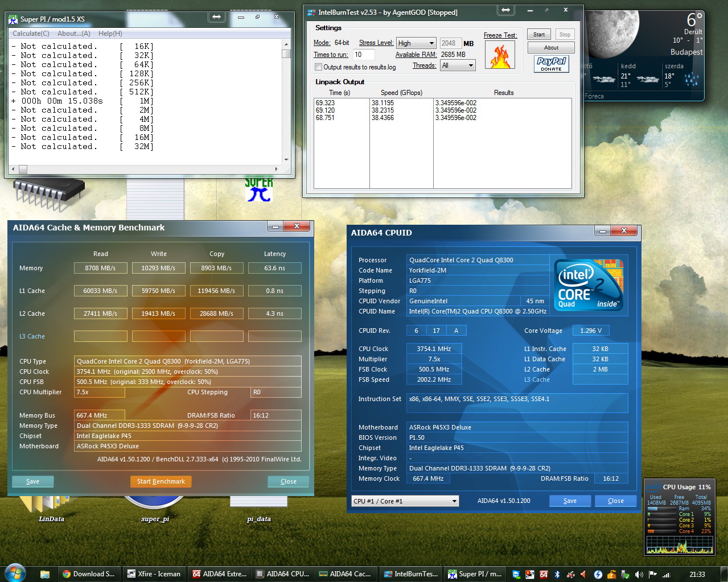This screenshot has height=582, width=728.
Task: Open the Stress Level dropdown in IntelBurnTest
Action: 416,43
